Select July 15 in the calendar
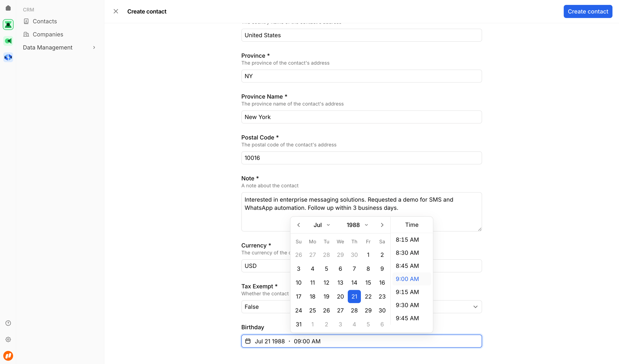This screenshot has width=619, height=364. pyautogui.click(x=368, y=283)
